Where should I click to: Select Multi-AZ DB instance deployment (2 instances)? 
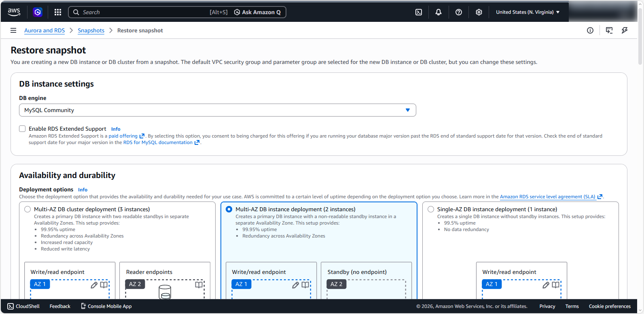pos(229,209)
